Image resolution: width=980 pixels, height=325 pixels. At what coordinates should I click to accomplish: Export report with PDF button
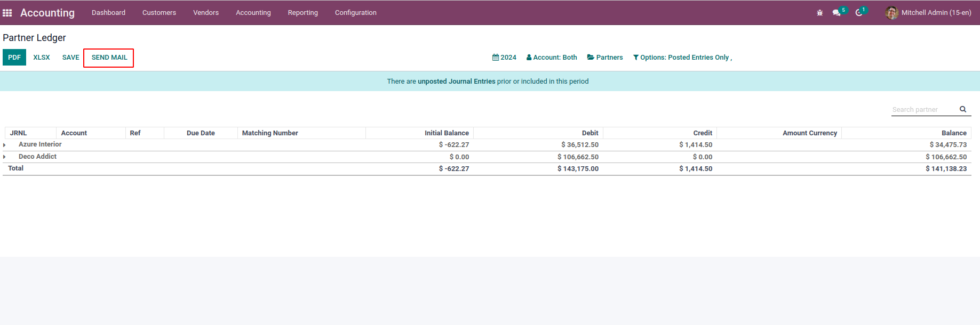click(14, 58)
